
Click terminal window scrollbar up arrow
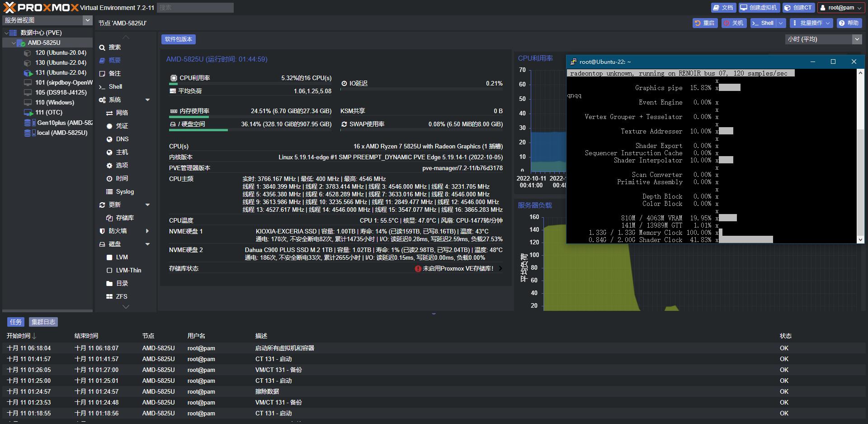click(x=860, y=72)
